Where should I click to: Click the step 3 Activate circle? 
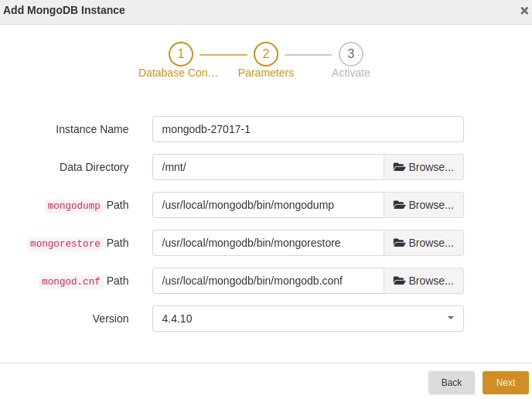coord(351,54)
